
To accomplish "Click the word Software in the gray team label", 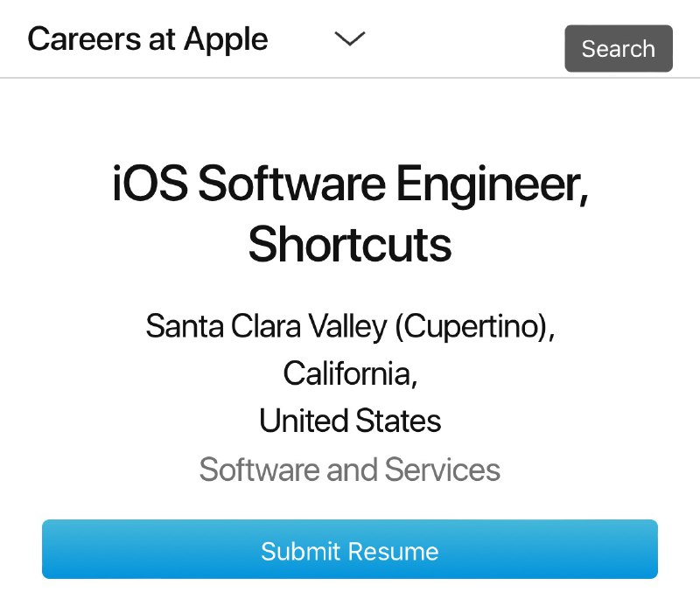I will click(x=259, y=470).
